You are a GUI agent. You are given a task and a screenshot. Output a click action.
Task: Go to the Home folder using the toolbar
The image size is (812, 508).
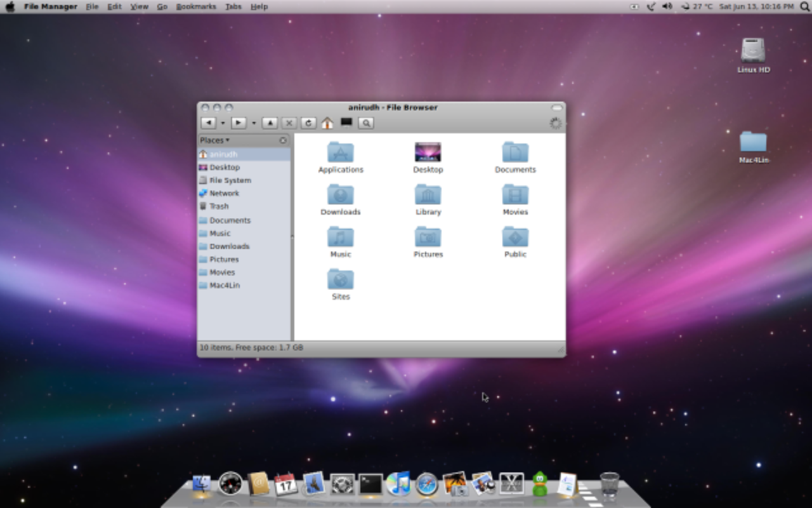[328, 123]
